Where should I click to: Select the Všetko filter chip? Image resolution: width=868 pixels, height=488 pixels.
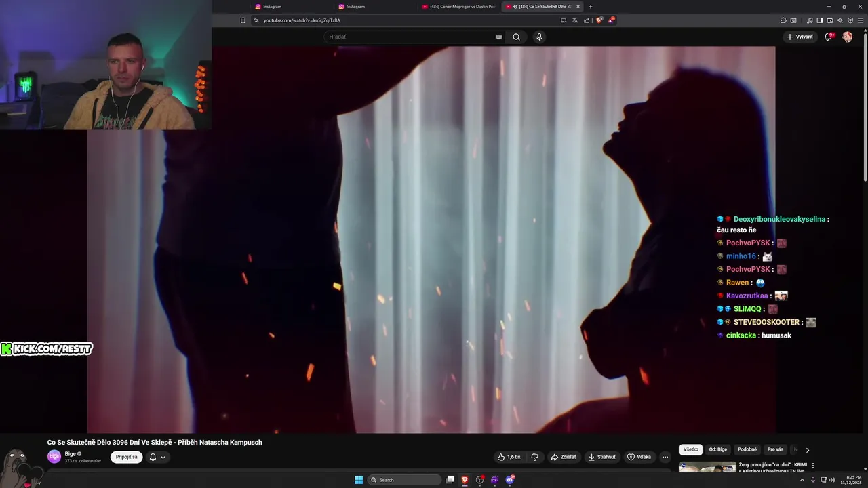[691, 449]
